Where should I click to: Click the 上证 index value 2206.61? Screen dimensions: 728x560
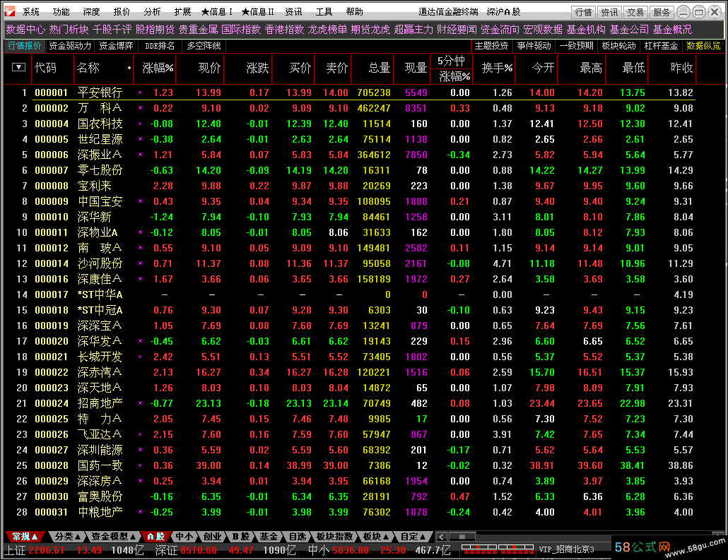pyautogui.click(x=46, y=550)
